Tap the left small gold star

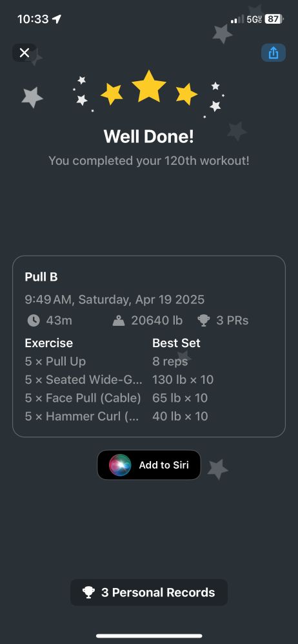click(112, 94)
